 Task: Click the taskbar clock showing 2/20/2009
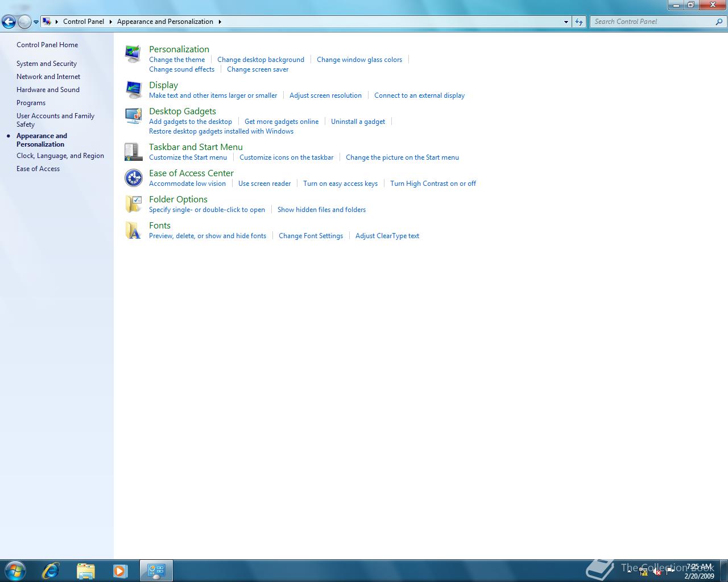coord(699,571)
